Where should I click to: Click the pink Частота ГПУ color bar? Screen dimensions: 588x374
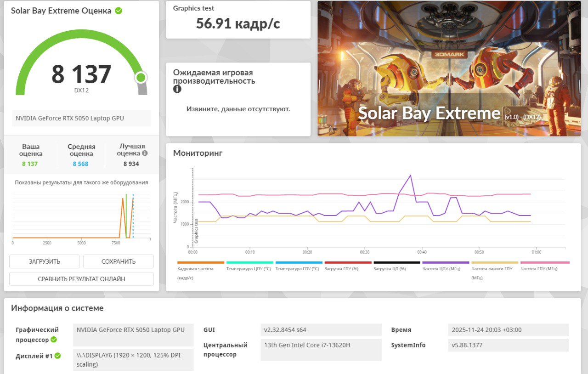[545, 263]
